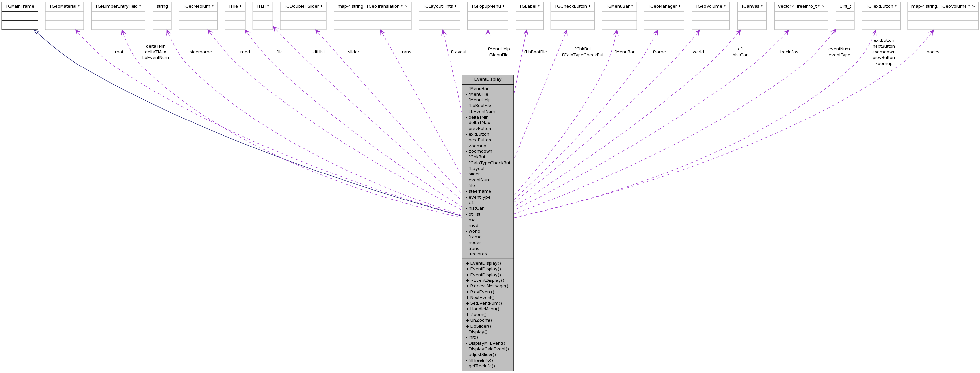
Task: Select the TGeoManager * node
Action: (x=664, y=15)
